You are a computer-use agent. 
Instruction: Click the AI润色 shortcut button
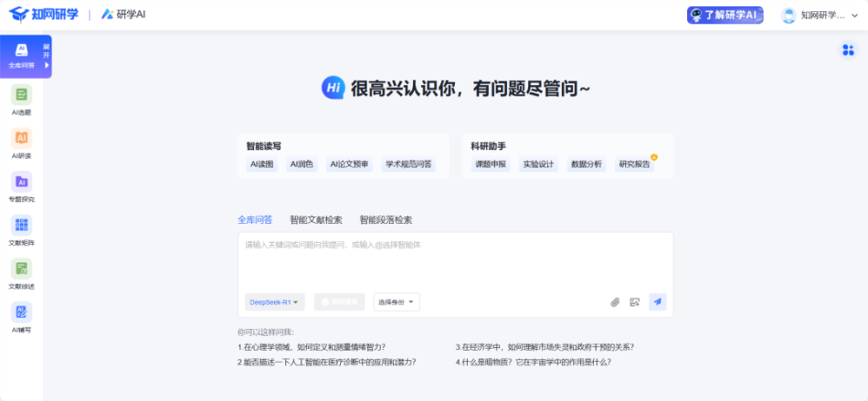tap(302, 164)
